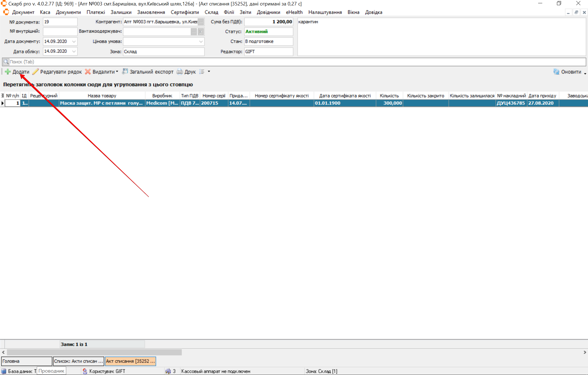This screenshot has width=588, height=375.
Task: Click the printer Друк icon
Action: 179,72
